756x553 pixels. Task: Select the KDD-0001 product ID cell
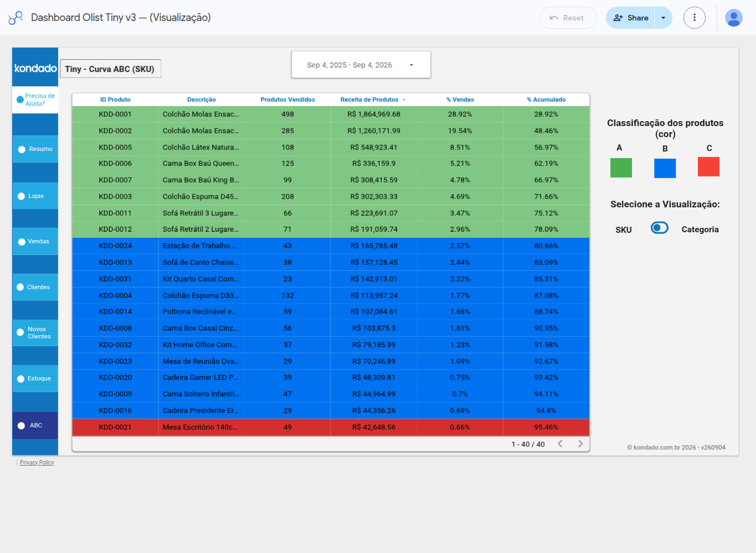(115, 114)
